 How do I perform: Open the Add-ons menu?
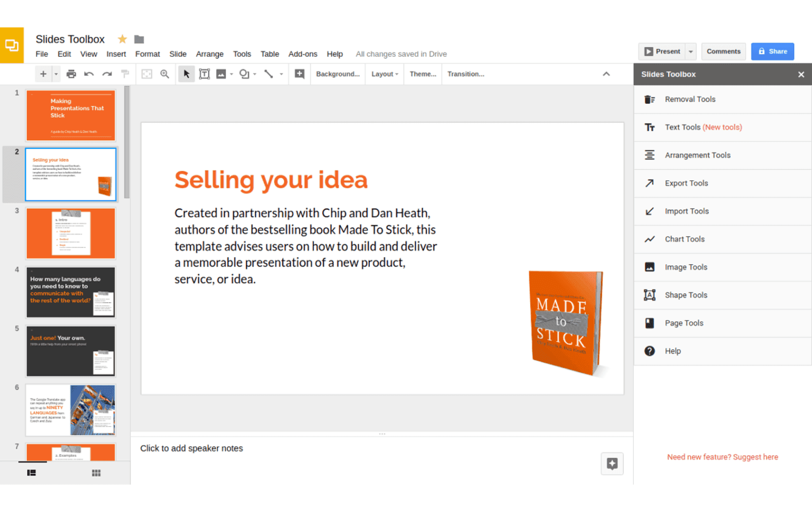click(x=302, y=54)
